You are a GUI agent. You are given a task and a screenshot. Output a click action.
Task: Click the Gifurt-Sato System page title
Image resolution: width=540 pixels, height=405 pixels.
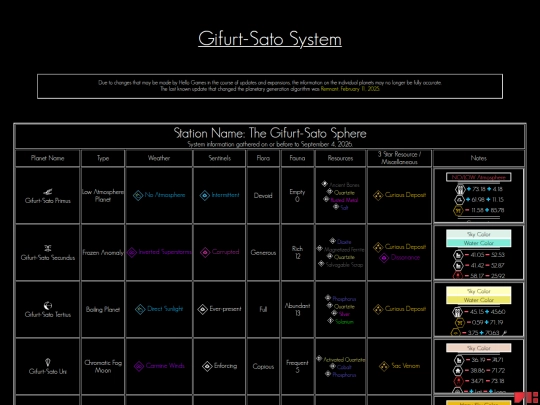pyautogui.click(x=270, y=39)
